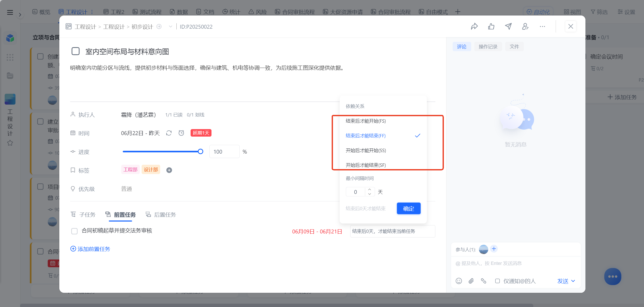Viewport: 644px width, 307px height.
Task: Confirm dependency with 确定 button
Action: (x=409, y=208)
